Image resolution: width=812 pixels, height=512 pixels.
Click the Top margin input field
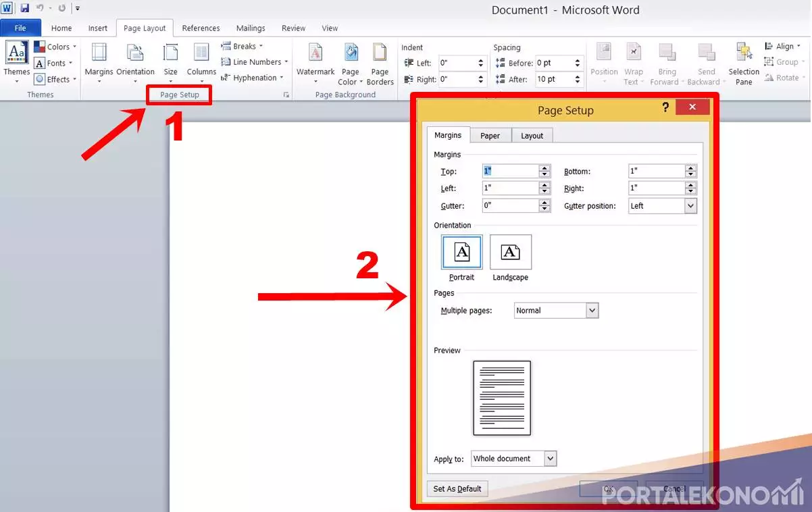(x=511, y=172)
